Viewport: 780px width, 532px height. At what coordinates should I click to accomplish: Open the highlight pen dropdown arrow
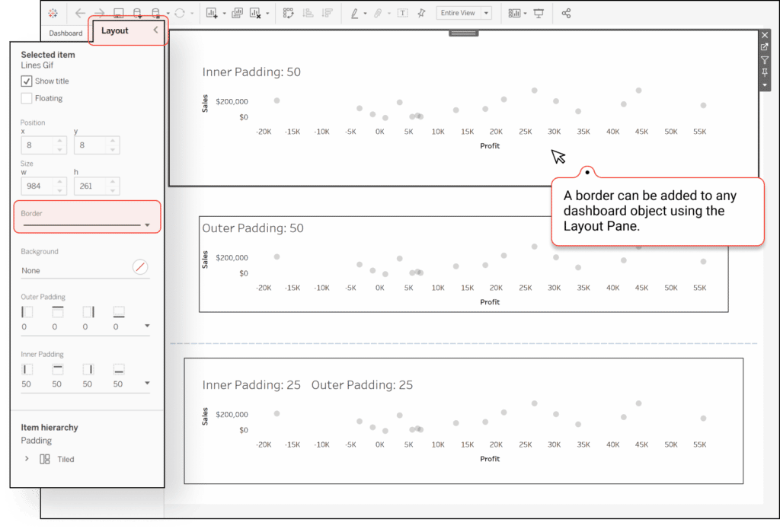pyautogui.click(x=365, y=14)
